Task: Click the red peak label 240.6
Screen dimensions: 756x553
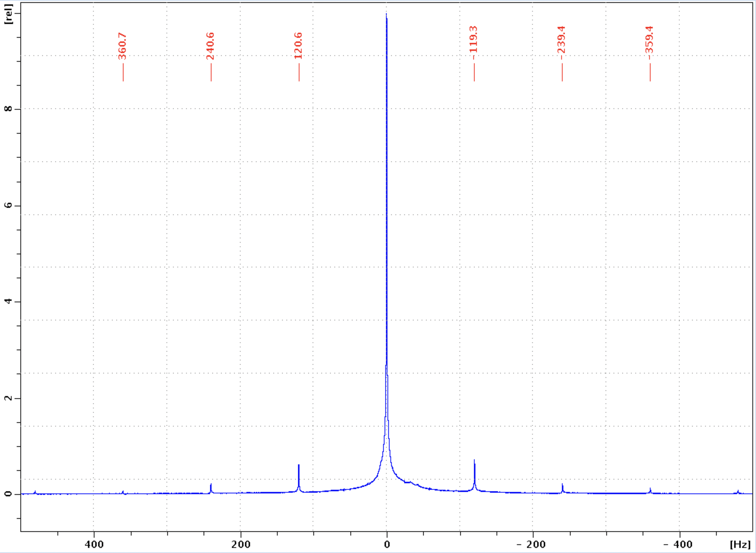Action: (x=210, y=46)
